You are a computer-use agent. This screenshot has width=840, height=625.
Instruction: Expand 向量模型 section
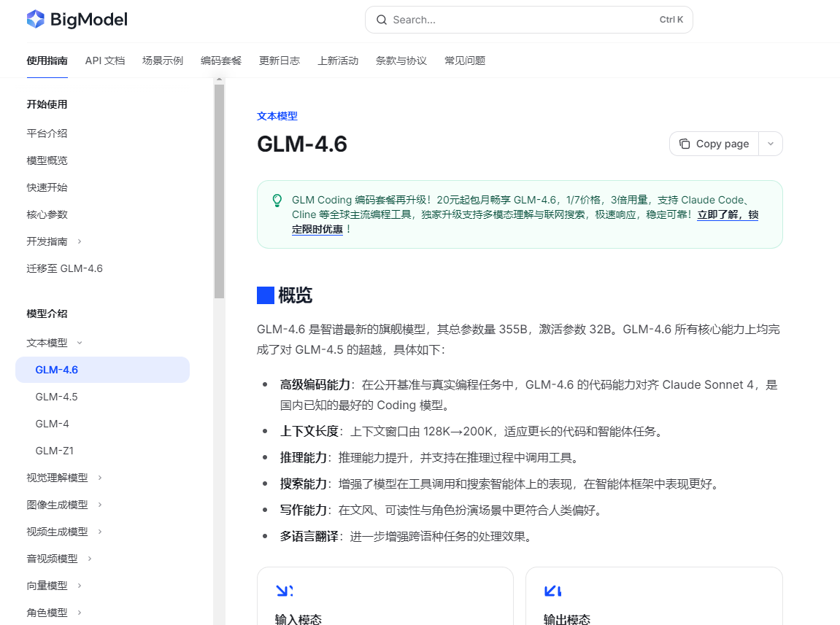click(x=80, y=586)
